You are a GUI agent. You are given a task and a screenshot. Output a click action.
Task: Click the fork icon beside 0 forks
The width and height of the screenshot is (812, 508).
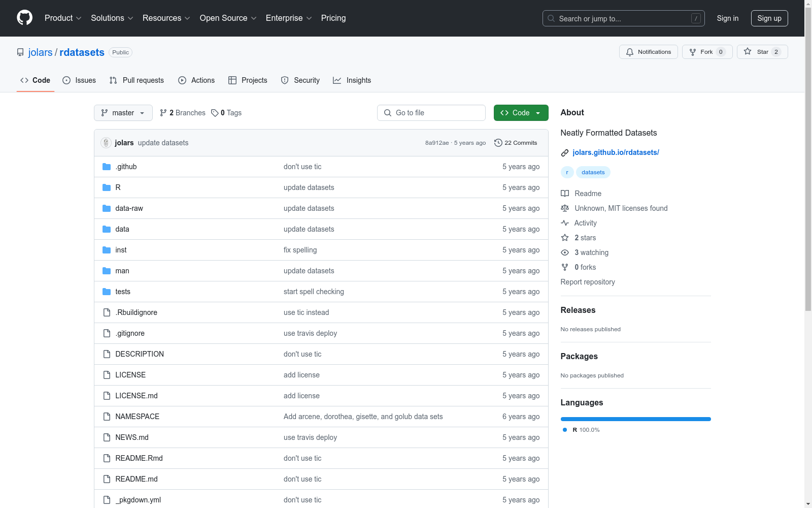tap(565, 267)
